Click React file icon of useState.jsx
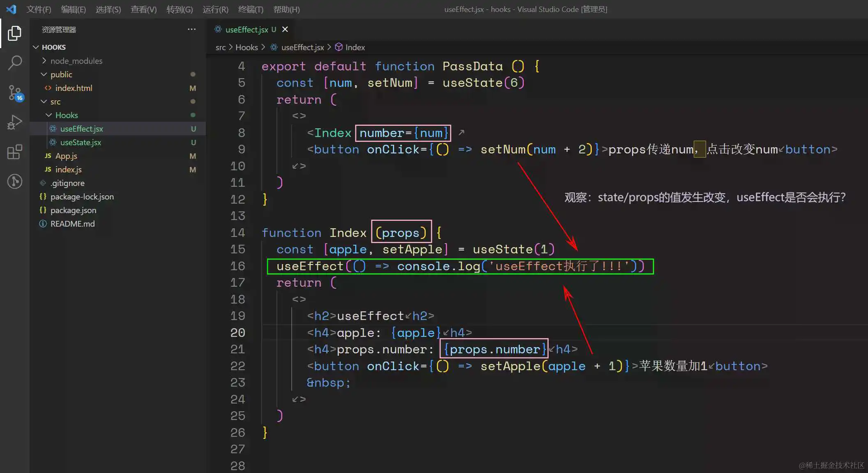 pyautogui.click(x=53, y=142)
